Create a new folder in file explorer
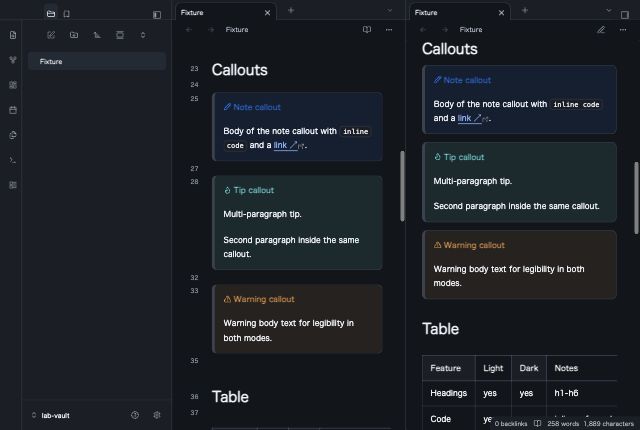640x430 pixels. [x=74, y=35]
